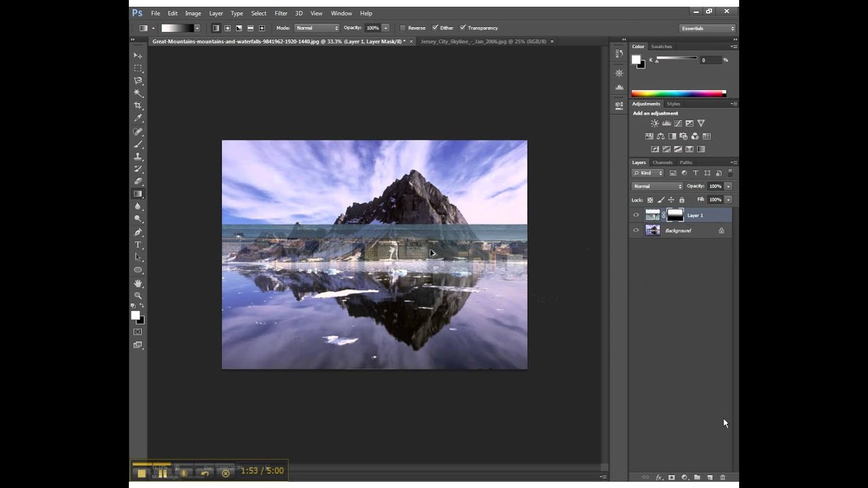
Task: Select the Rectangular Marquee tool
Action: [x=138, y=68]
